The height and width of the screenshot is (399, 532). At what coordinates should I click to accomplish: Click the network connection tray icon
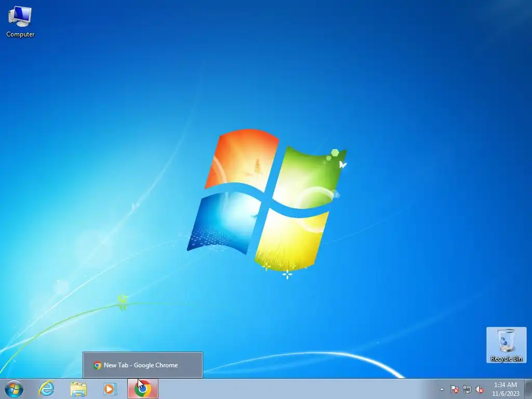[x=467, y=389]
